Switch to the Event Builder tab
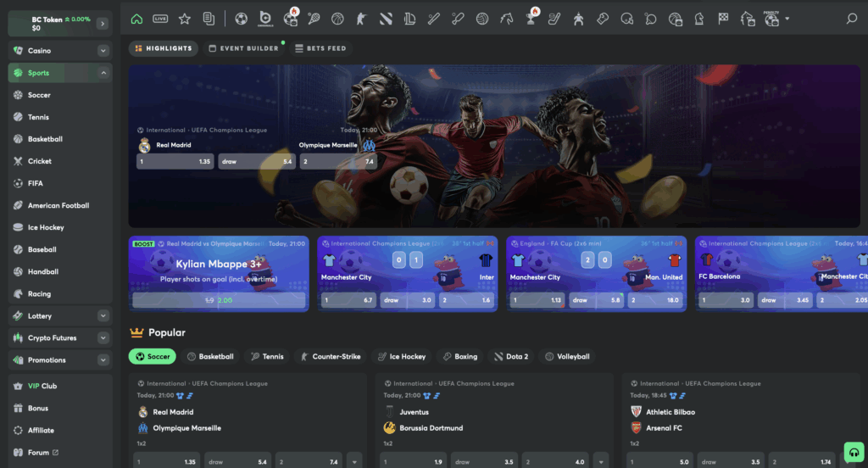Screen dimensions: 868x468 243,48
